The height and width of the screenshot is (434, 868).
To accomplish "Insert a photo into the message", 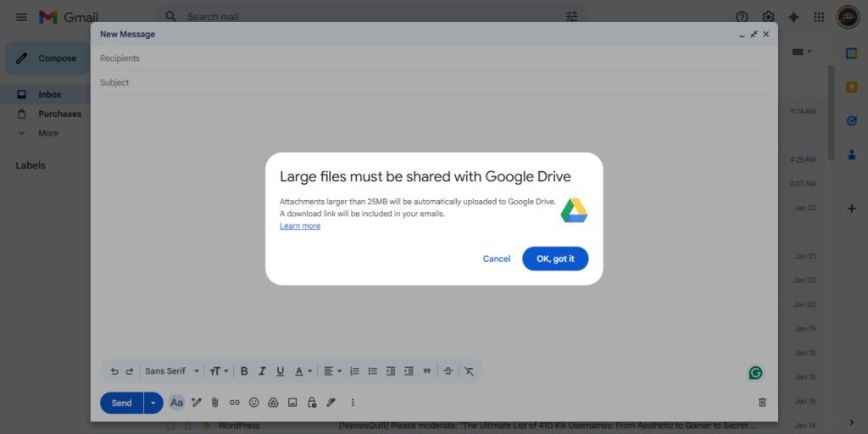I will coord(292,403).
